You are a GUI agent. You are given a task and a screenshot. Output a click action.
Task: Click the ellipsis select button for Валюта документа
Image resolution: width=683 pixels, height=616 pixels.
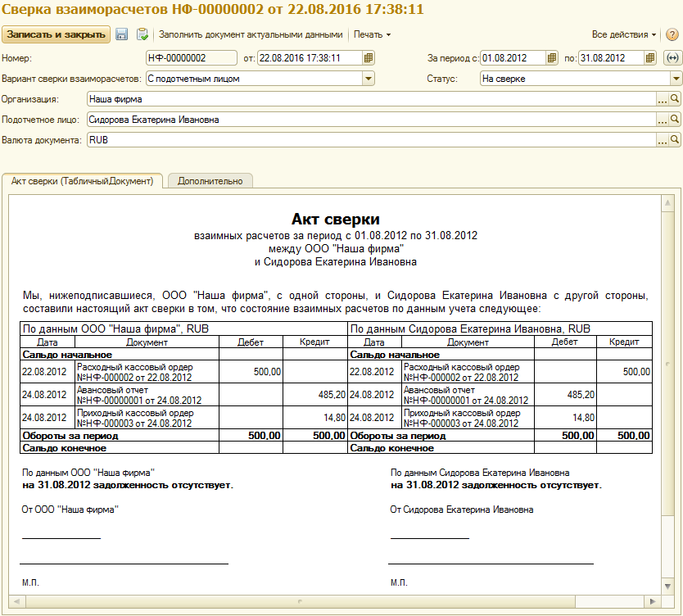point(662,140)
